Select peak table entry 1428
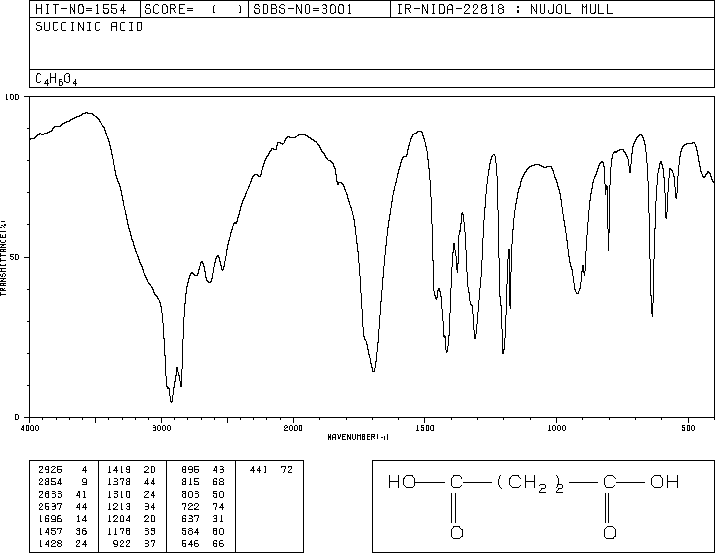This screenshot has width=715, height=553. [51, 544]
